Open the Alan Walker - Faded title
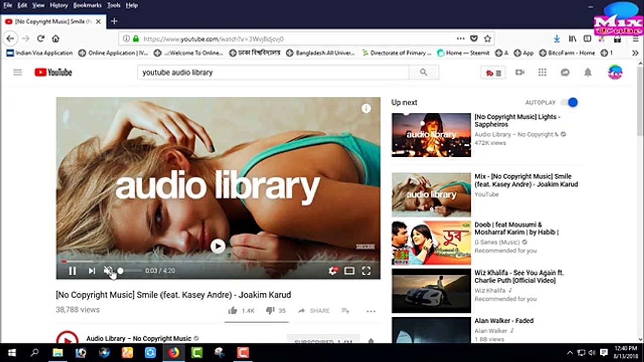This screenshot has width=644, height=362. pos(504,321)
